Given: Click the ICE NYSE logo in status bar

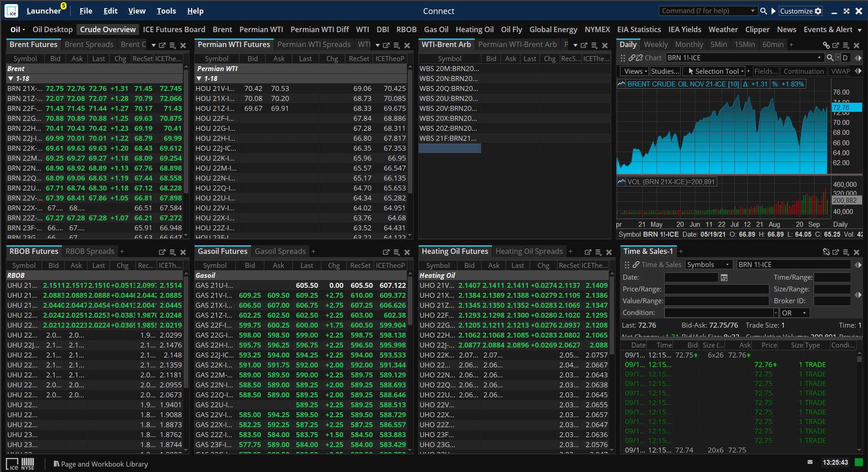Looking at the screenshot, I should (20, 464).
